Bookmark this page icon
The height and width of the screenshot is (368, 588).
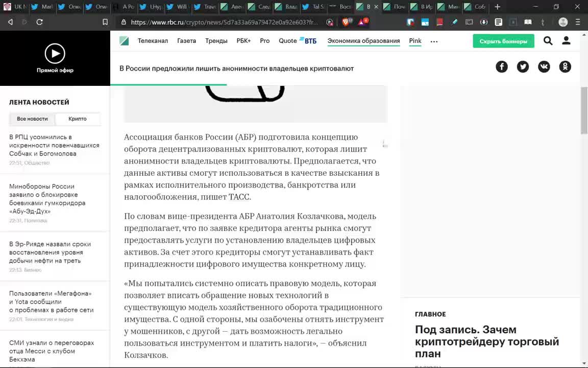click(x=105, y=22)
